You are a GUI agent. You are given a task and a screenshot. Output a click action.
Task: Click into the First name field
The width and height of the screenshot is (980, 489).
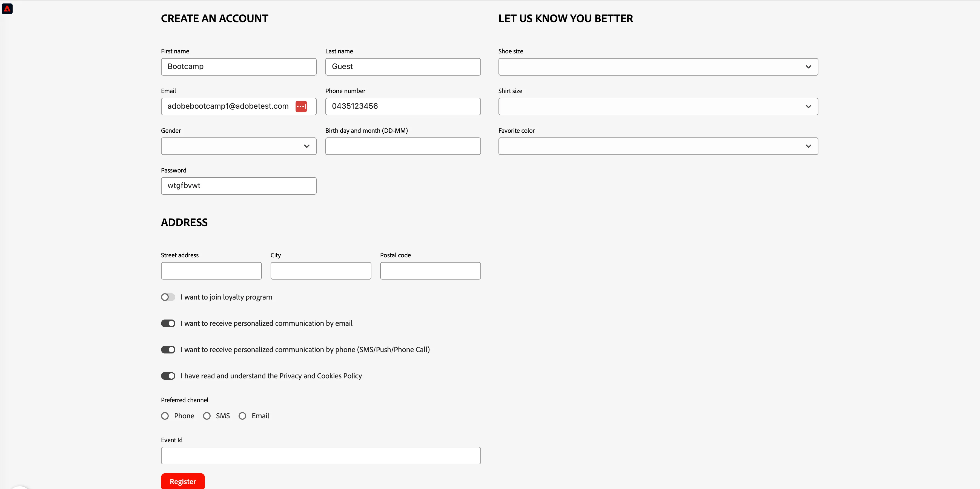tap(239, 67)
